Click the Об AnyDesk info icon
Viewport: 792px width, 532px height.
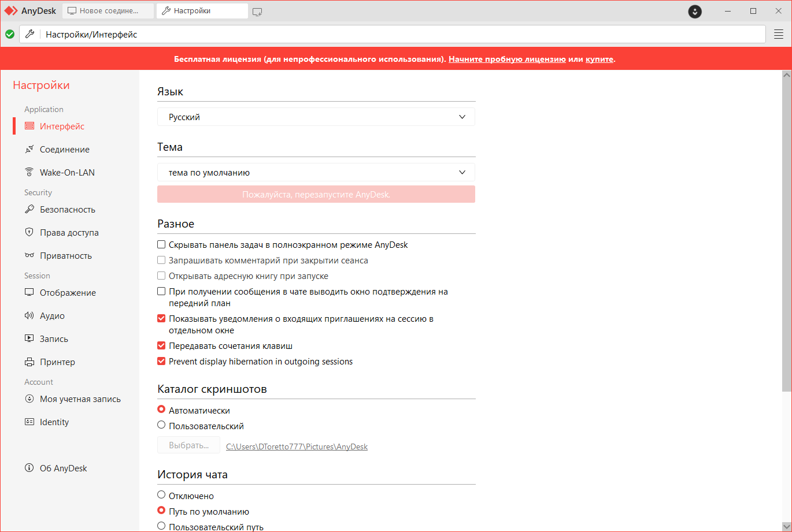29,468
